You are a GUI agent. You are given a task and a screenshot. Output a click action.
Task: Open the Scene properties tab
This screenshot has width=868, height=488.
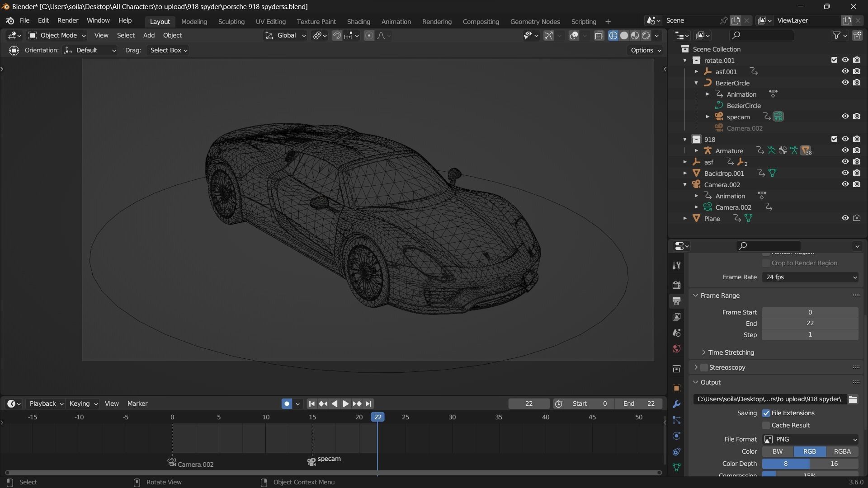point(676,333)
